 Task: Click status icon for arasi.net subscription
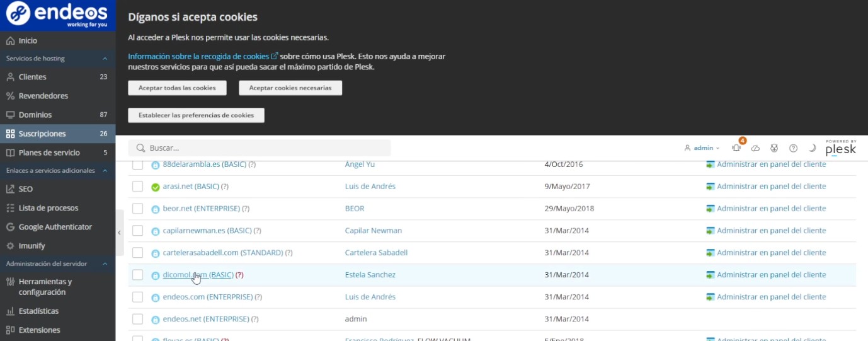pos(156,187)
